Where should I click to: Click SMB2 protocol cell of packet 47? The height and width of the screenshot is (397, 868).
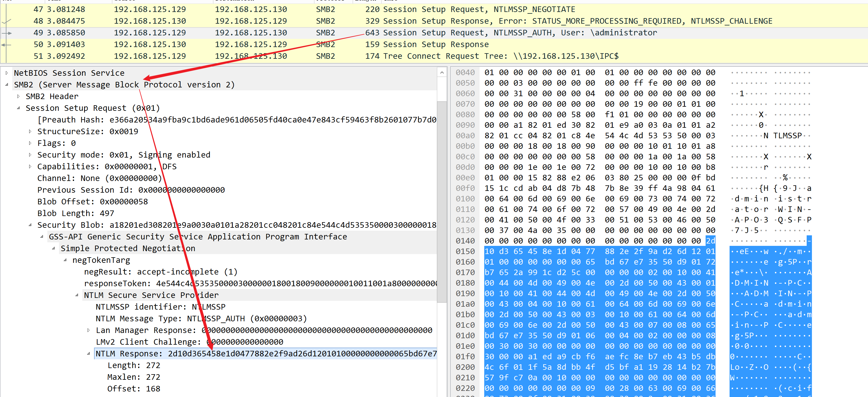tap(325, 9)
